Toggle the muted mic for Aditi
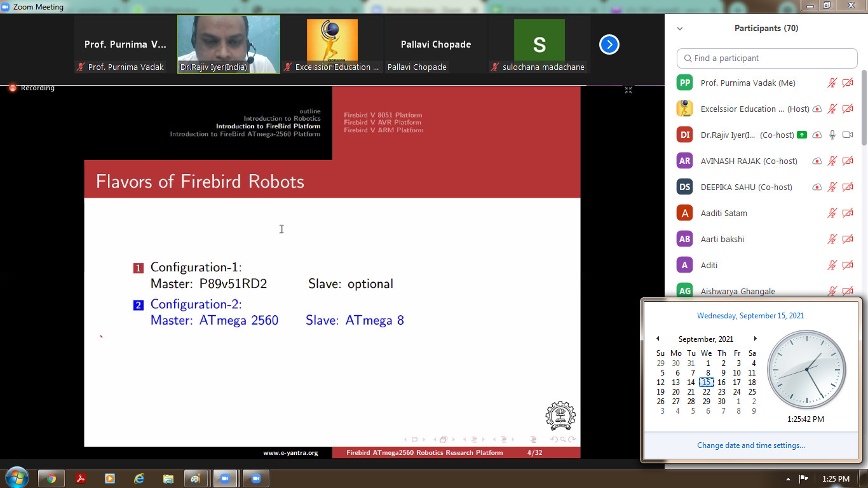This screenshot has width=868, height=488. click(x=832, y=266)
